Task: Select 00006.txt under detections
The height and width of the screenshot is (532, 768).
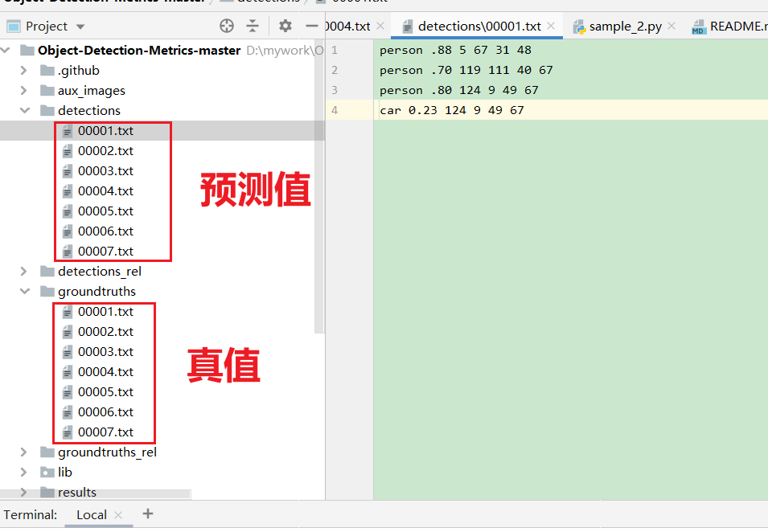Action: 106,231
